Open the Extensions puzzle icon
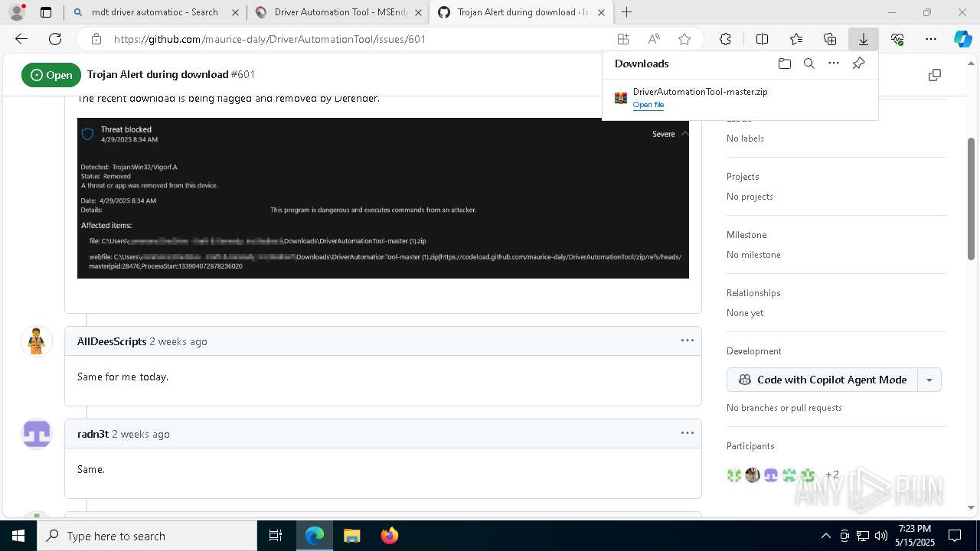Screen dimensions: 980x551 (x=725, y=39)
